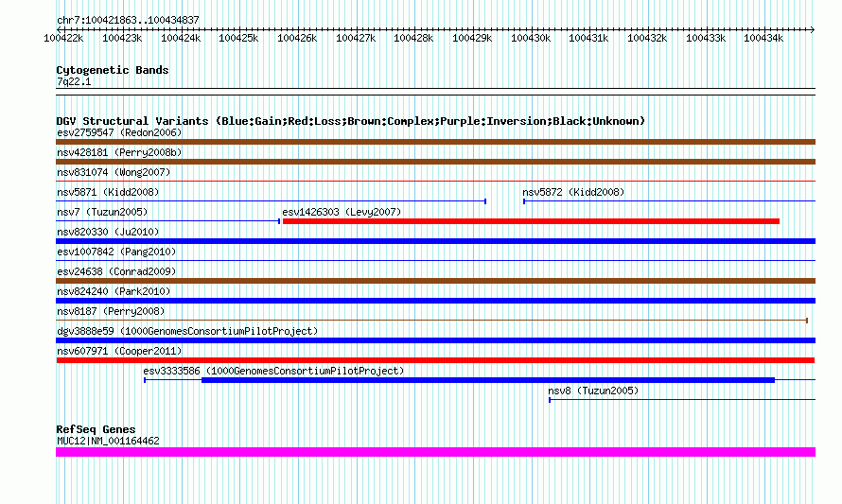The height and width of the screenshot is (504, 842).
Task: Select the thick red esv1426303 loss bar
Action: 531,221
